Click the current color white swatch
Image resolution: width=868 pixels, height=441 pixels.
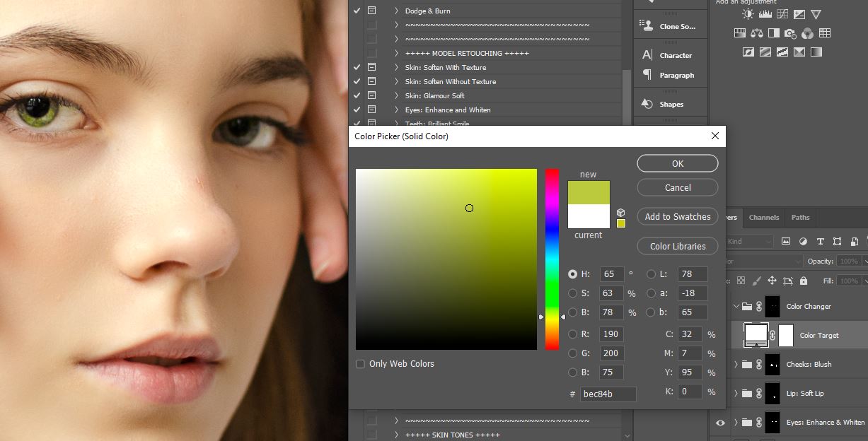tap(589, 216)
